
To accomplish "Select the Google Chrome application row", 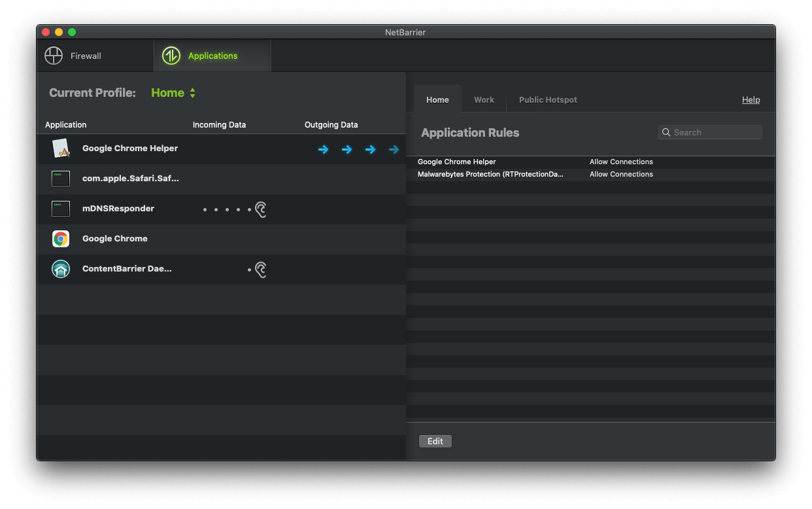I will [x=222, y=239].
